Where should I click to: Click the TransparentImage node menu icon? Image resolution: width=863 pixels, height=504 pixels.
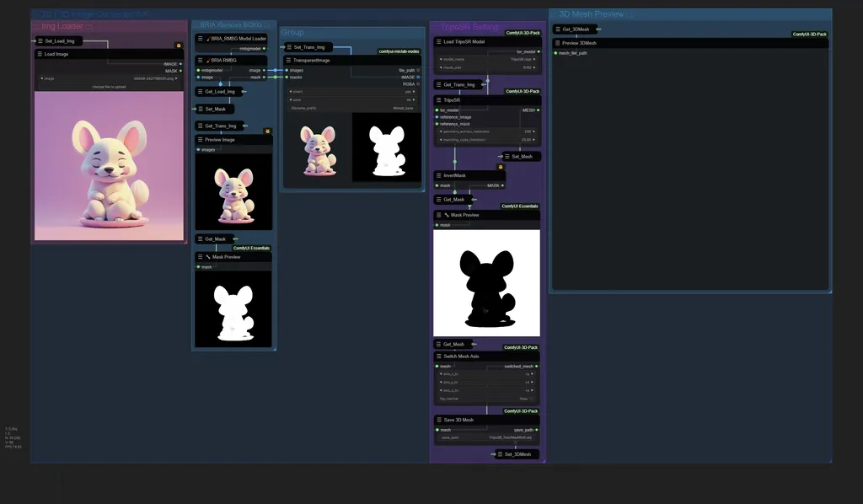[288, 60]
